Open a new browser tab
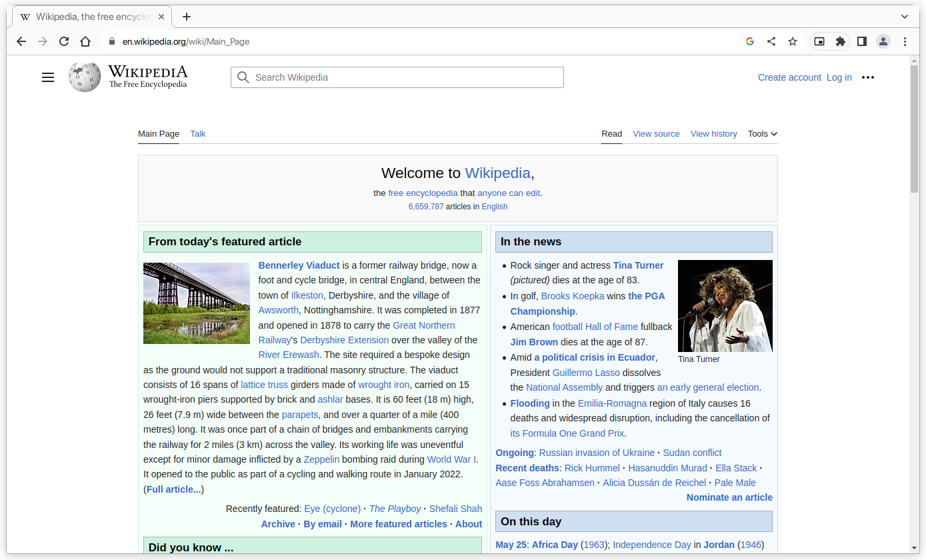This screenshot has height=560, width=926. [x=187, y=17]
